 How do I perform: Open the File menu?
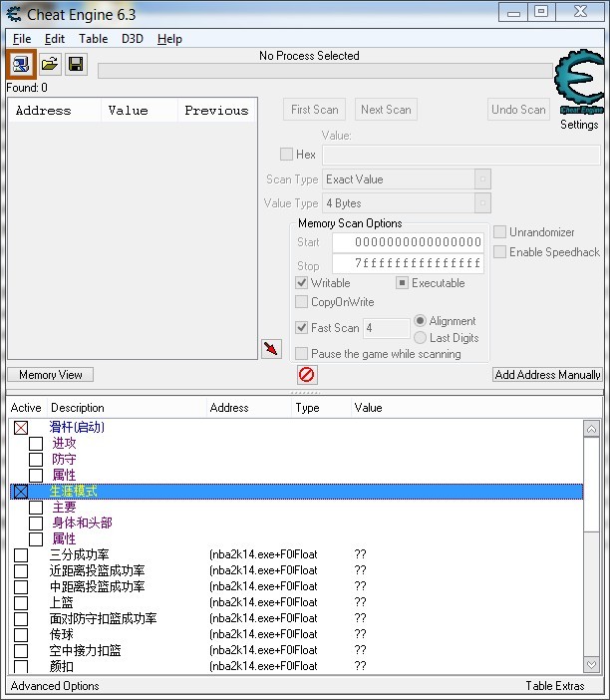22,39
